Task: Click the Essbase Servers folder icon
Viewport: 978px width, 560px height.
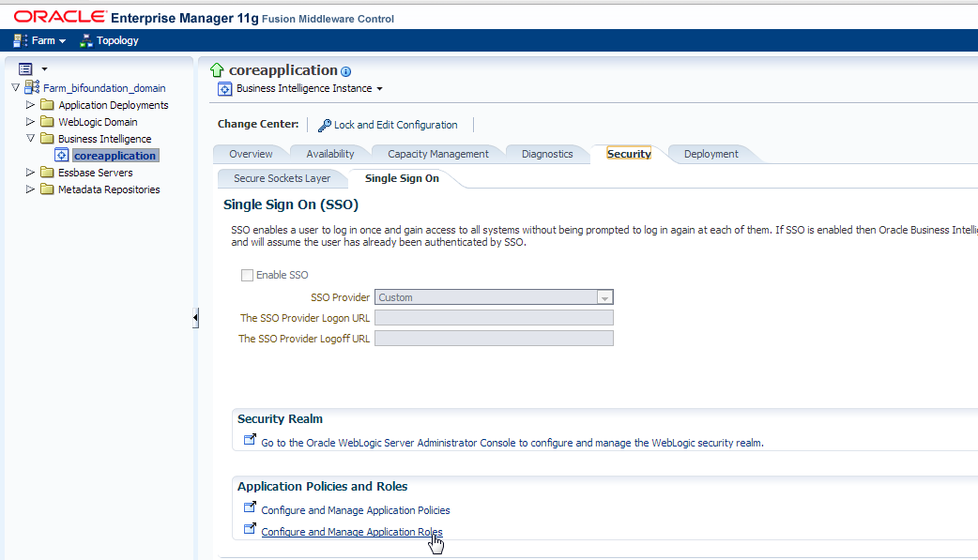Action: [47, 172]
